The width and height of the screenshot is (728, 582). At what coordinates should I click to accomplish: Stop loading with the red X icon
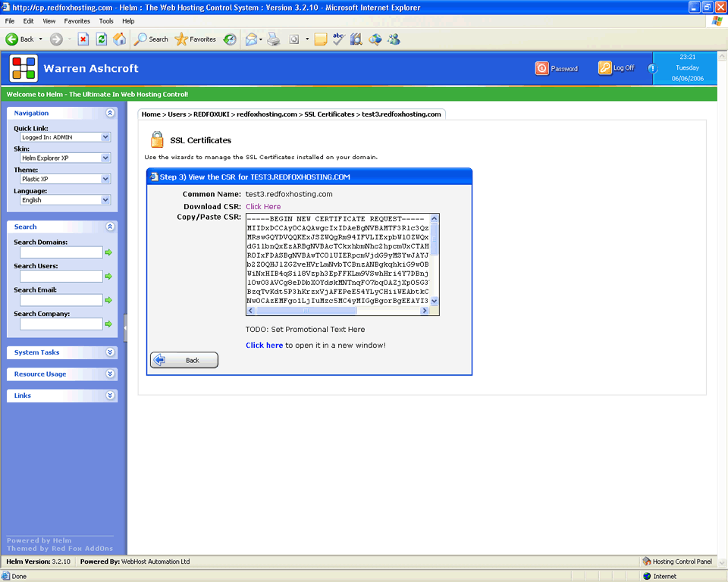[83, 39]
